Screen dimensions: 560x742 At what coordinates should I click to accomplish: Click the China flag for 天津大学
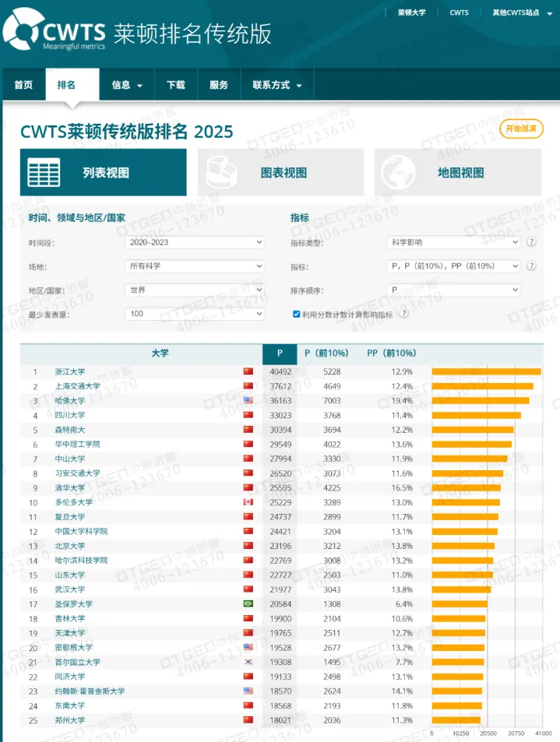(248, 633)
